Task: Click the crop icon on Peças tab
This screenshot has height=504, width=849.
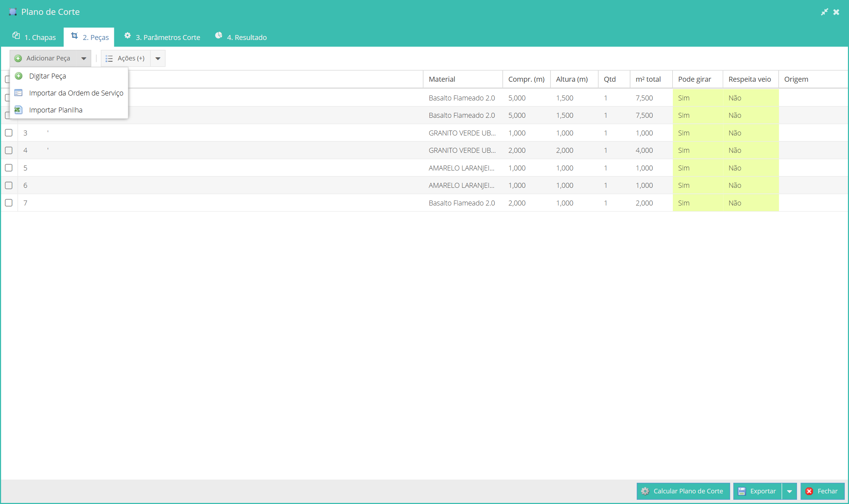Action: (74, 35)
